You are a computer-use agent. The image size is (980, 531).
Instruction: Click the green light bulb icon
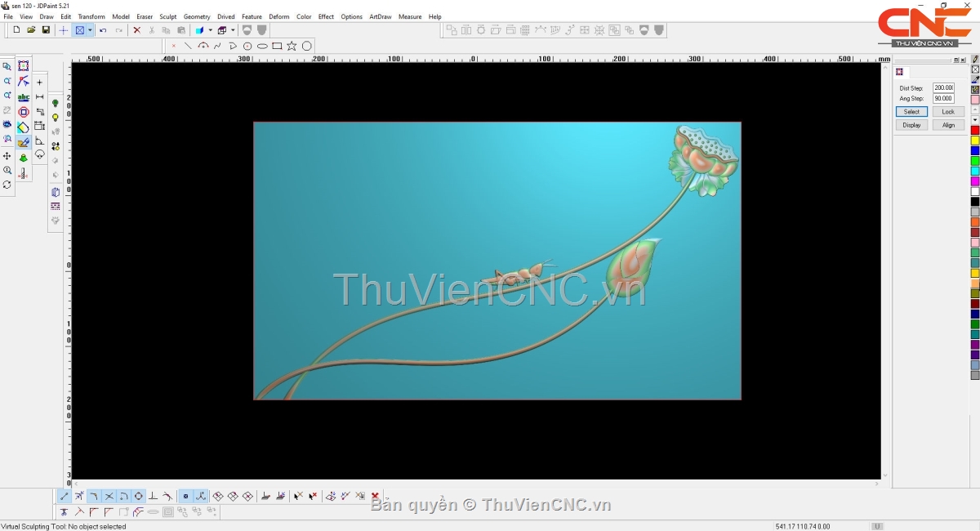click(x=56, y=103)
